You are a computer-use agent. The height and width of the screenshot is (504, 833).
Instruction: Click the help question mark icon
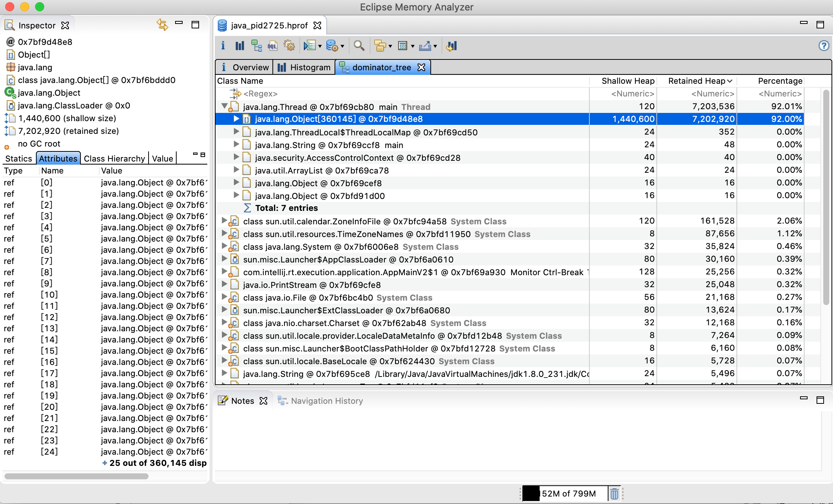[x=824, y=46]
